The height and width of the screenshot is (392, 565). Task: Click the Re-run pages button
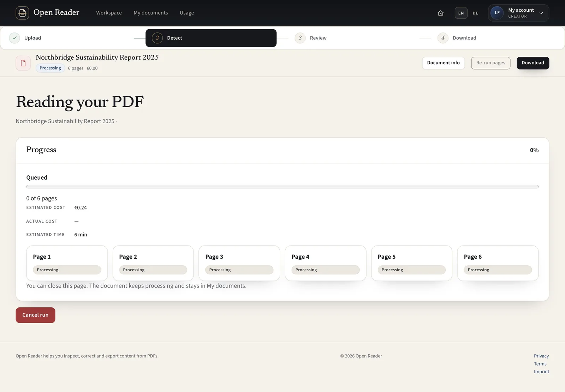(x=490, y=63)
